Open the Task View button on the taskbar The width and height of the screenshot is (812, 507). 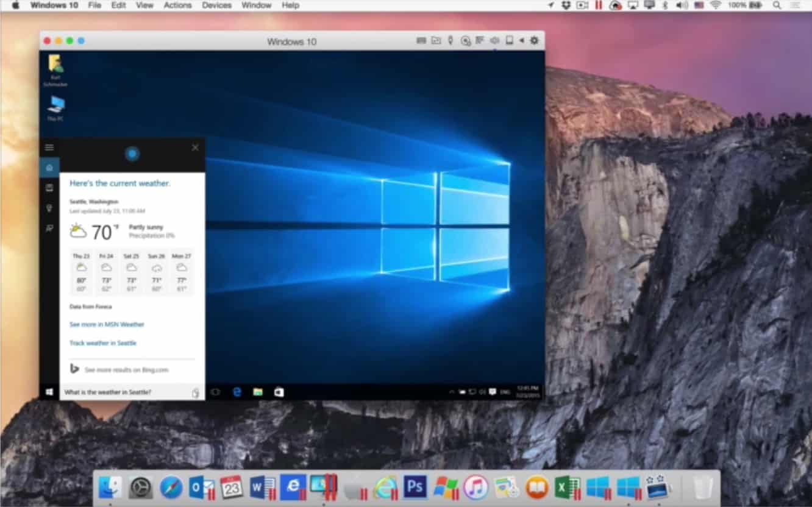pyautogui.click(x=215, y=392)
